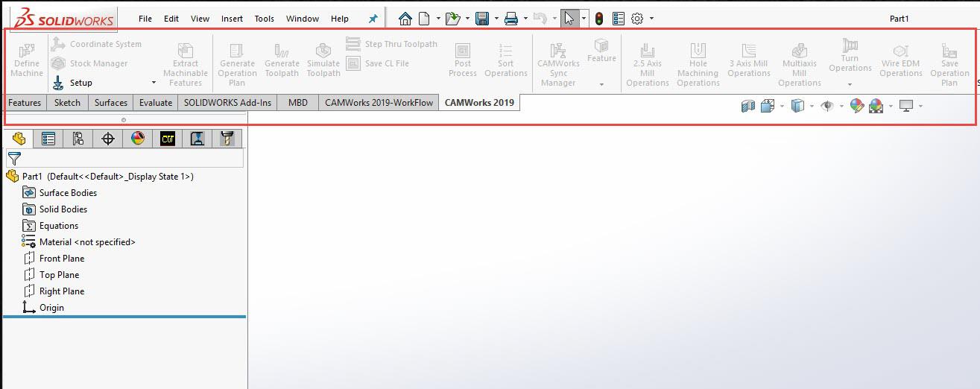
Task: Pin the menu bar with pushpin icon
Action: (373, 19)
